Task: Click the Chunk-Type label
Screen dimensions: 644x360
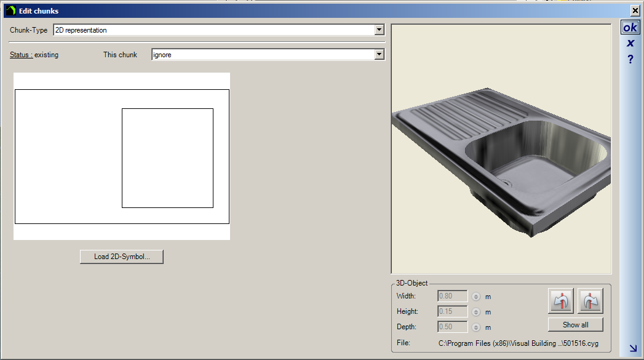Action: 28,30
